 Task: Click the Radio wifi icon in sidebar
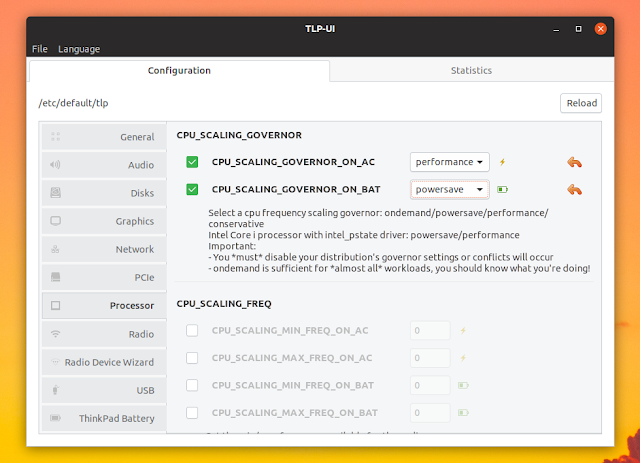pyautogui.click(x=55, y=333)
